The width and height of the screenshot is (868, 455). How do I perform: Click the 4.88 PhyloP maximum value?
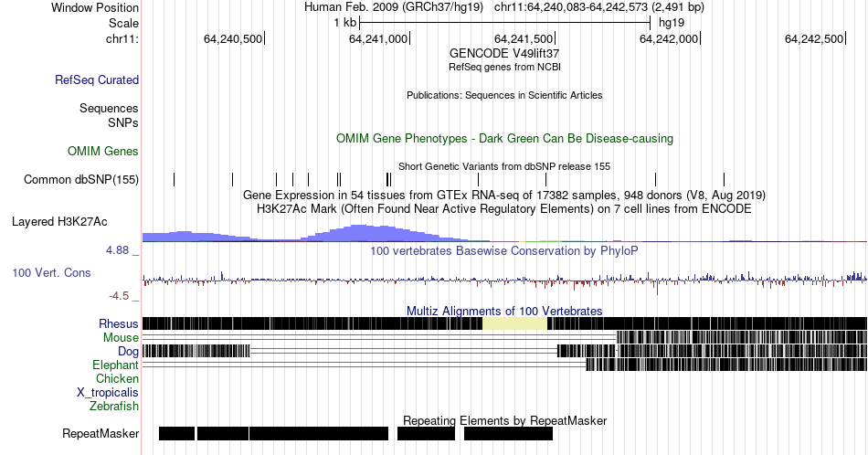pyautogui.click(x=117, y=250)
